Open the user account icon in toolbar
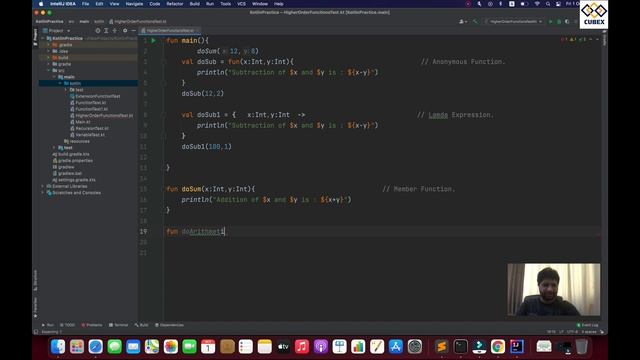The image size is (640, 360). click(463, 21)
